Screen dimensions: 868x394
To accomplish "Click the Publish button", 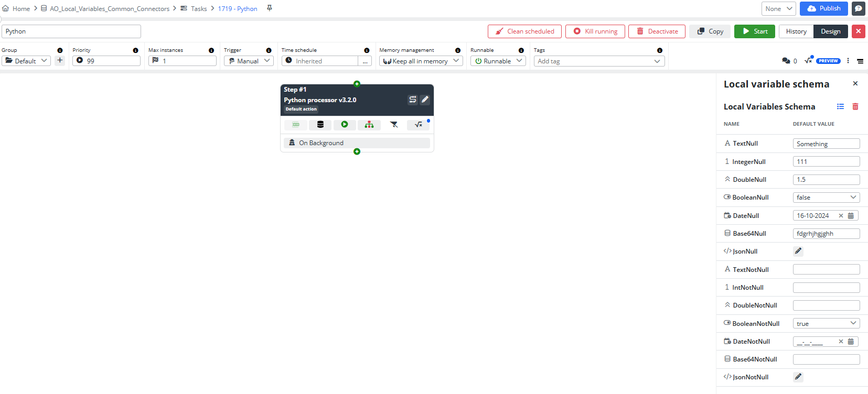I will (x=823, y=8).
